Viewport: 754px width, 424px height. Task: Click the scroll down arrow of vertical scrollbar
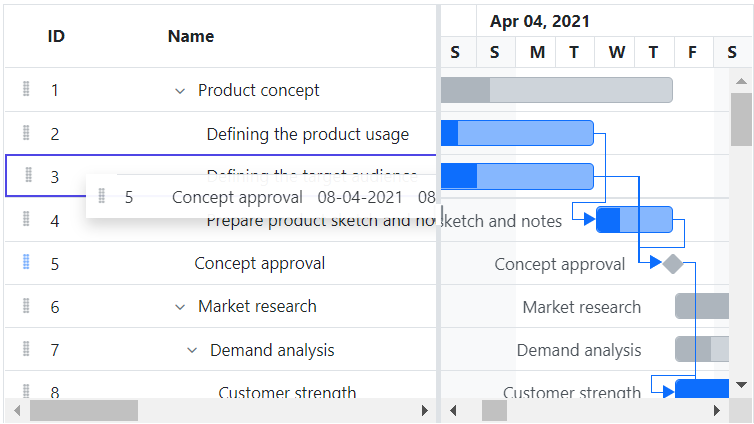click(x=741, y=384)
